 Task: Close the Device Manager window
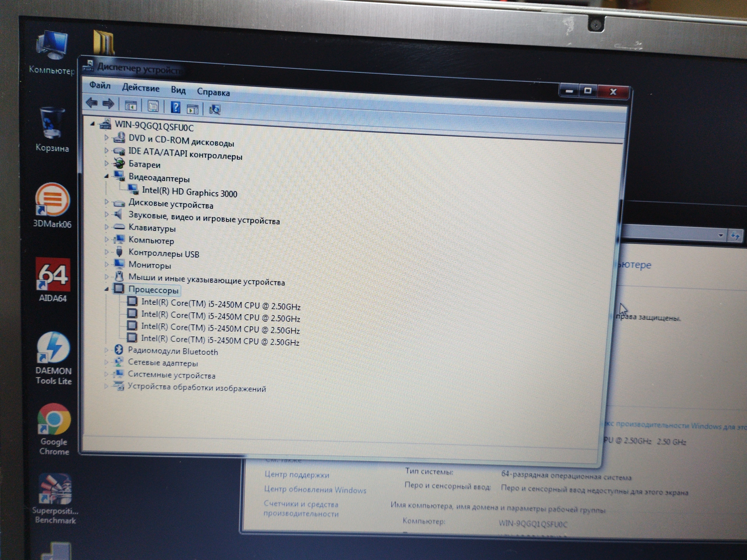(613, 92)
